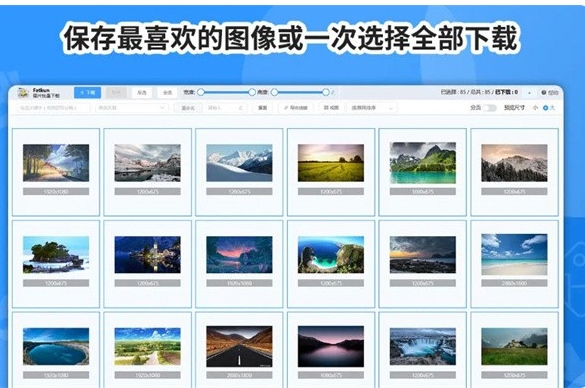This screenshot has width=585, height=388.
Task: Adjust the 宽度 width slider left handle
Action: click(x=201, y=92)
